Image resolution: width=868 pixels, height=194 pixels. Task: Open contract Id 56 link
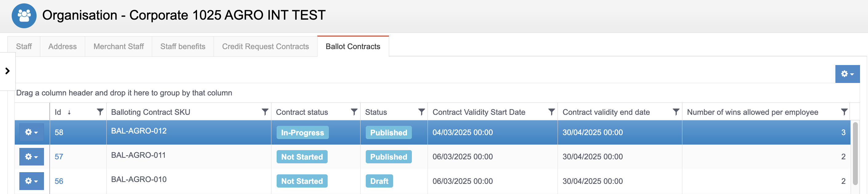59,181
